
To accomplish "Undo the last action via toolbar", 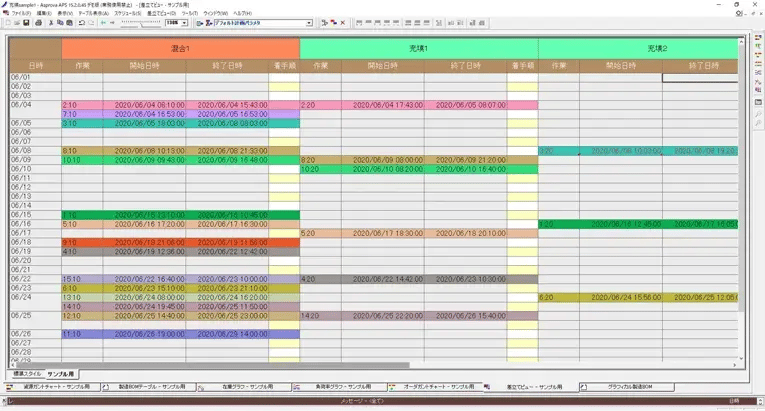I will [81, 22].
